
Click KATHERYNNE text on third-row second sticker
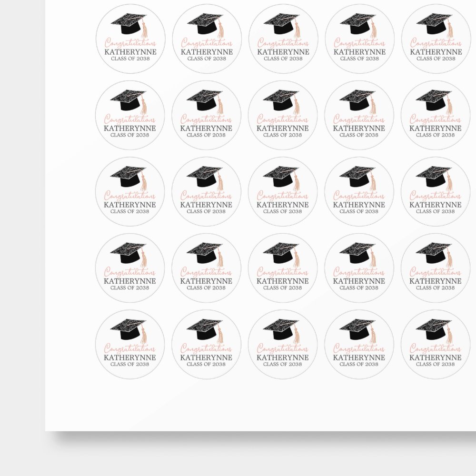point(207,205)
